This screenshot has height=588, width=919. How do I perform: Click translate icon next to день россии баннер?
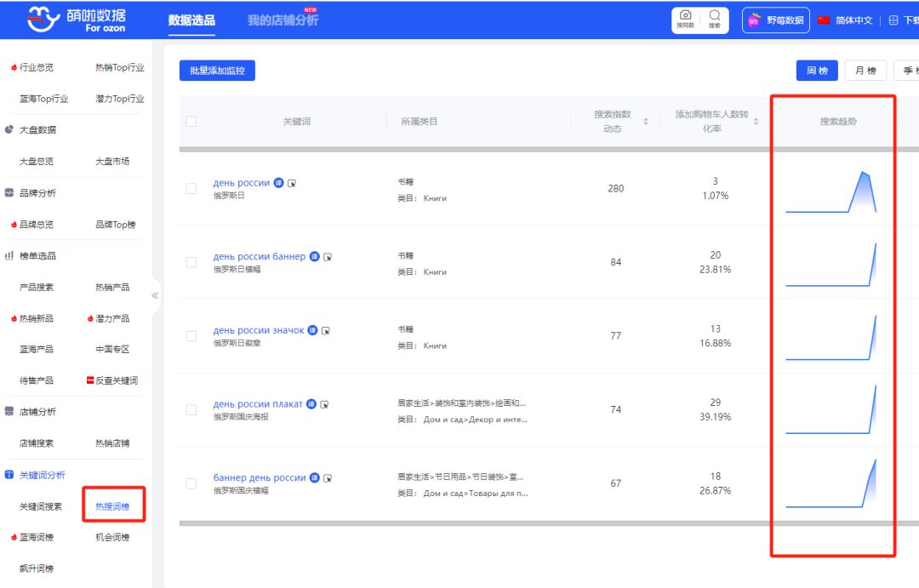(314, 257)
